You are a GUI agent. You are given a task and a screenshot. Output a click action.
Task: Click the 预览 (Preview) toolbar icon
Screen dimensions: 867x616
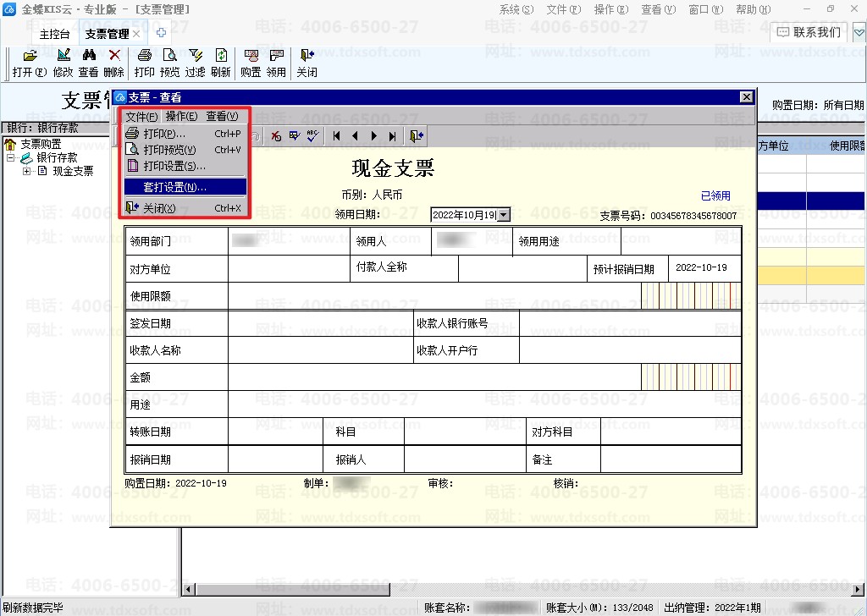click(x=169, y=55)
